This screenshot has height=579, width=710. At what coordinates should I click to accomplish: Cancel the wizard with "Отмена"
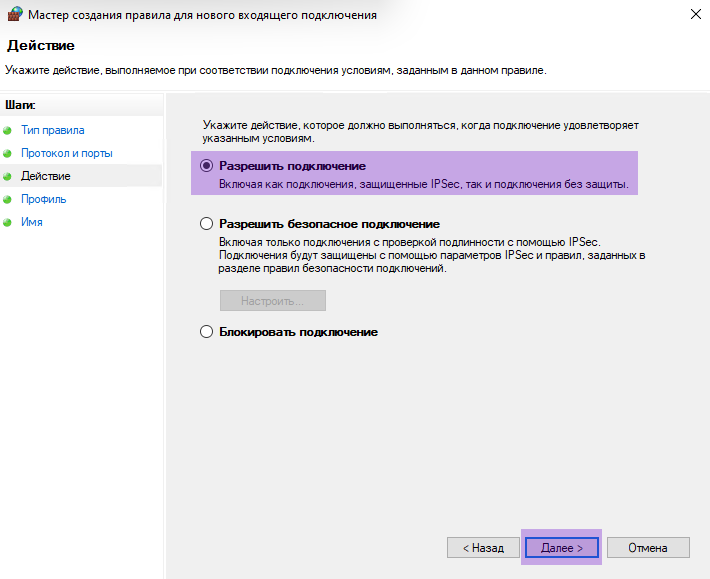[x=648, y=548]
